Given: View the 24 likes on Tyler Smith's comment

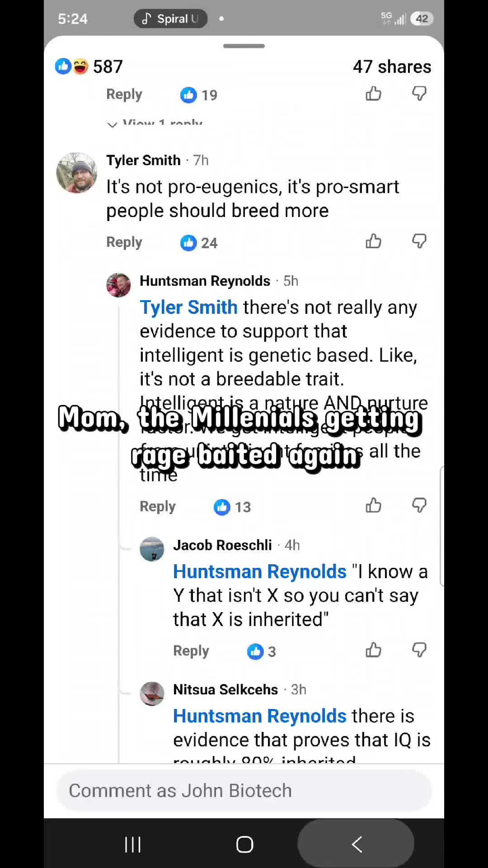Looking at the screenshot, I should [199, 243].
